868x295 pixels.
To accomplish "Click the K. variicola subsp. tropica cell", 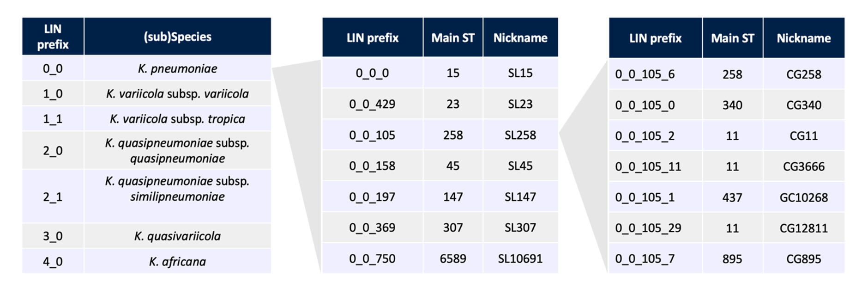I will [177, 119].
